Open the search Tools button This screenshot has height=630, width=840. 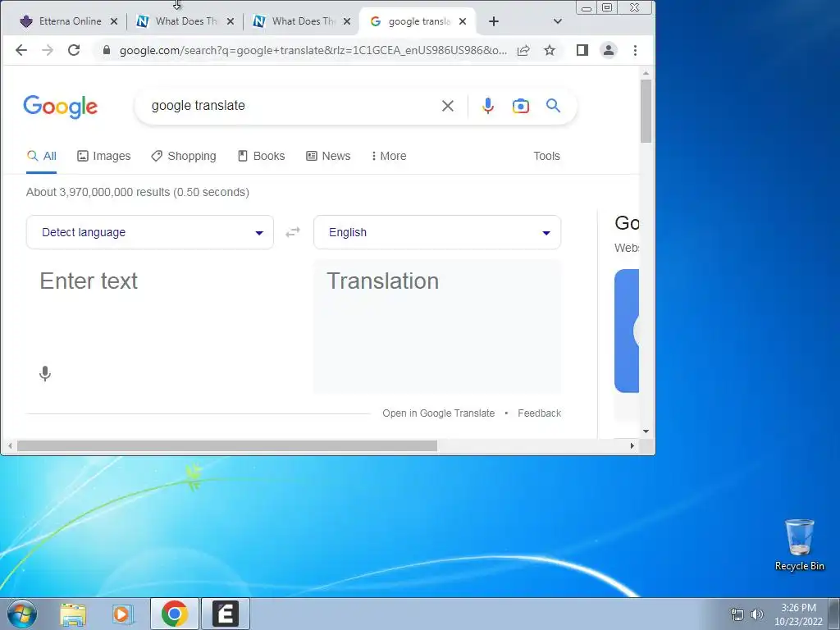(546, 156)
